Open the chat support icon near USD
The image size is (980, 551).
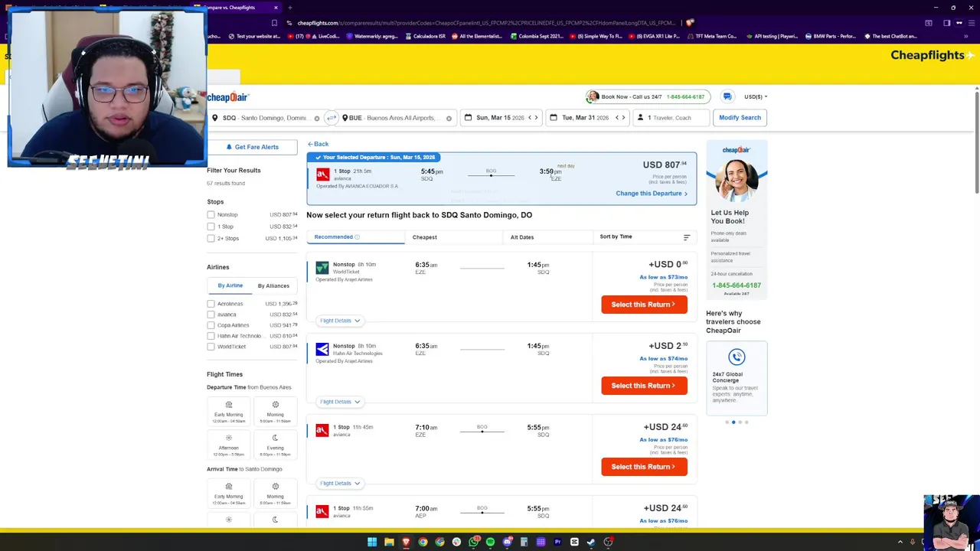[727, 96]
